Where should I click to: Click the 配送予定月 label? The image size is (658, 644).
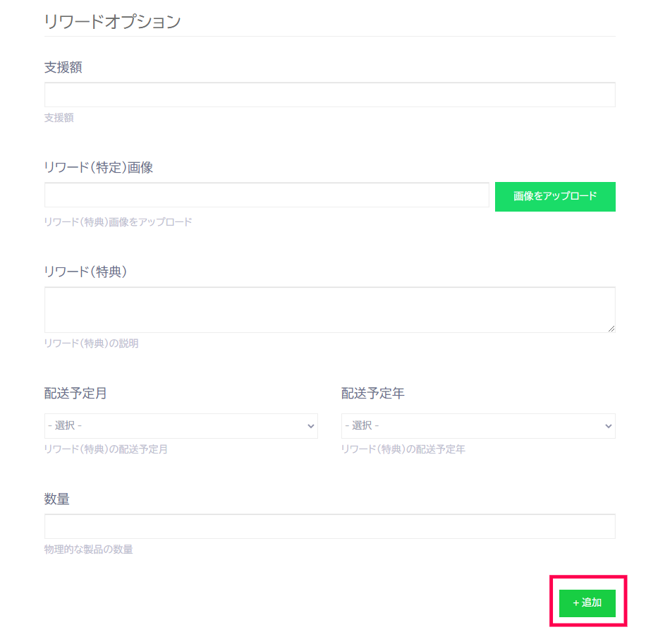pyautogui.click(x=75, y=394)
